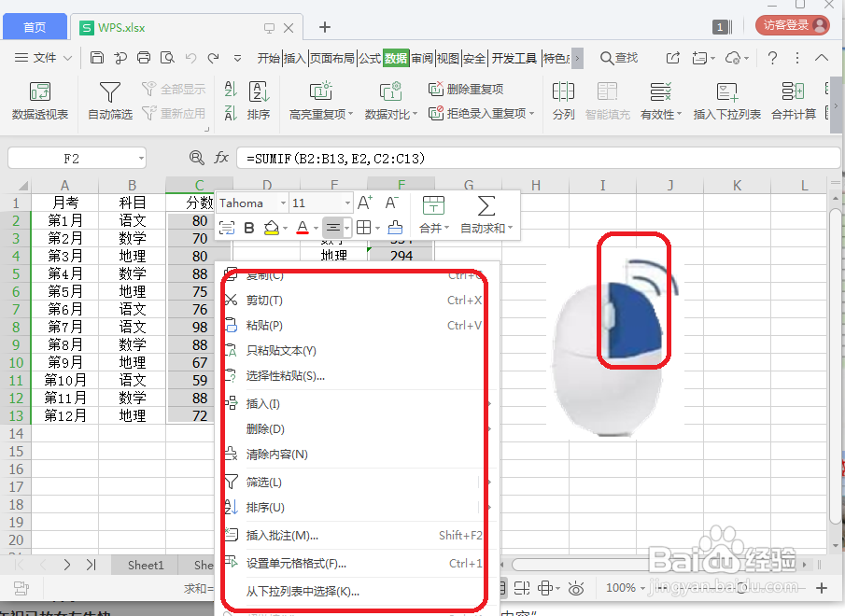
Task: Click the borders icon in mini toolbar
Action: [364, 229]
